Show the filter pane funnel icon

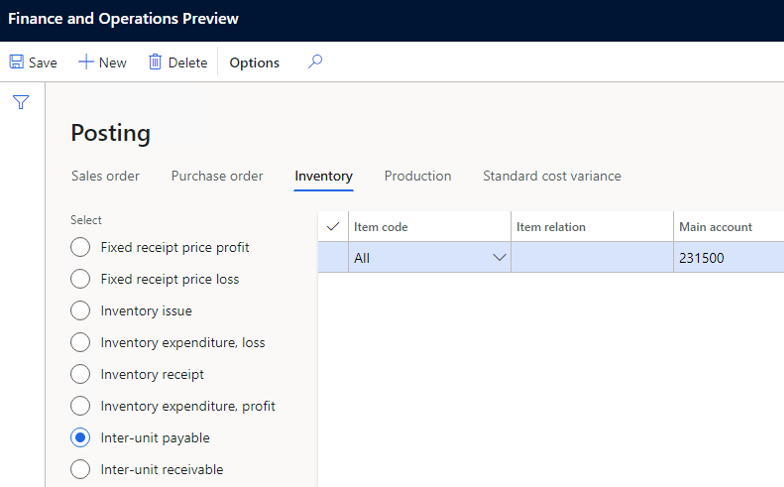click(21, 102)
